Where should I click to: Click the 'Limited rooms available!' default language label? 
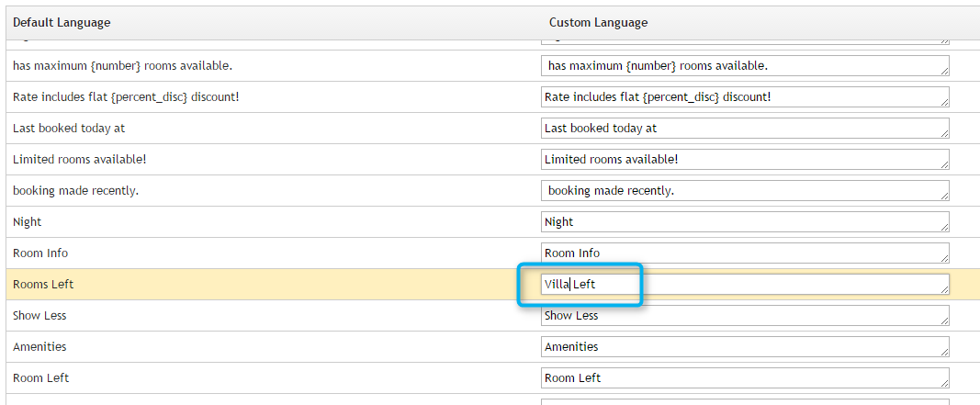coord(79,160)
